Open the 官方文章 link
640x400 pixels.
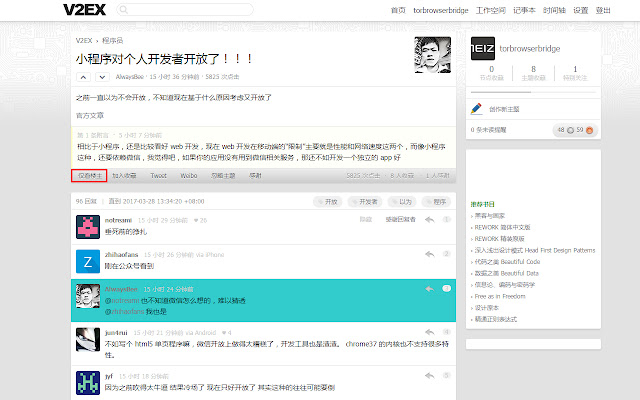(90, 116)
